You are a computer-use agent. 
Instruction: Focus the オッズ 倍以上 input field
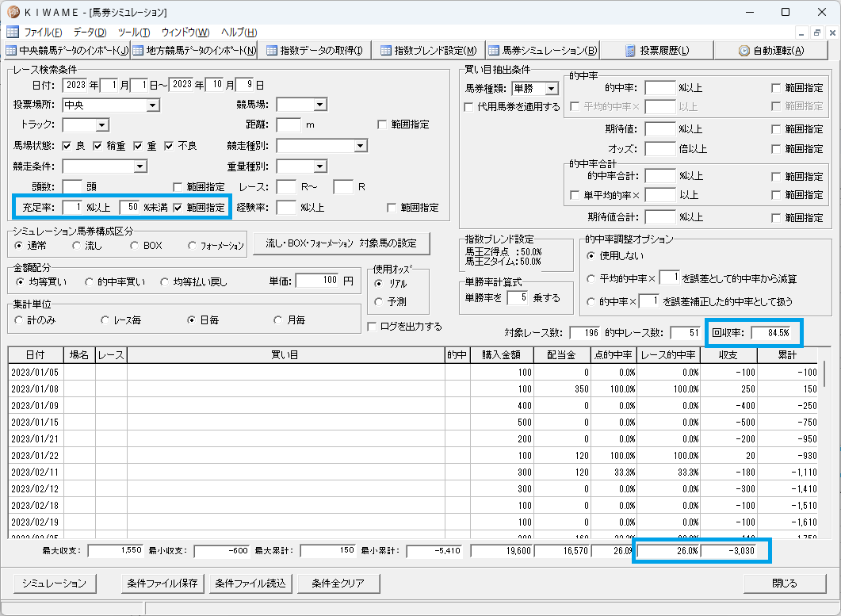660,148
